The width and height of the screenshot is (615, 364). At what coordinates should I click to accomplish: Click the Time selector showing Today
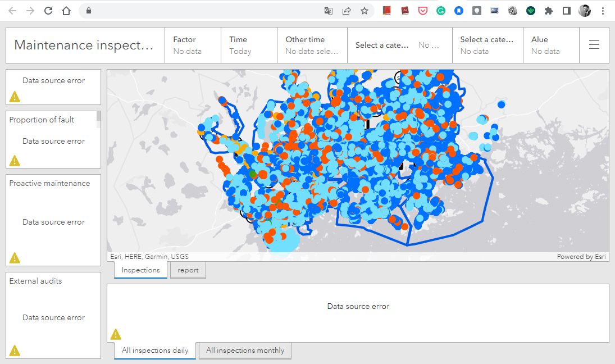[x=249, y=45]
